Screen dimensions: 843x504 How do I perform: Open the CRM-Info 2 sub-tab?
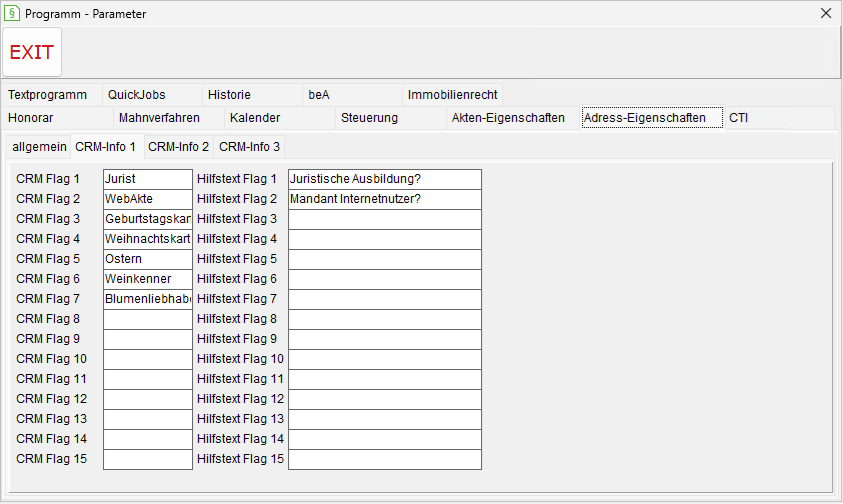[178, 147]
